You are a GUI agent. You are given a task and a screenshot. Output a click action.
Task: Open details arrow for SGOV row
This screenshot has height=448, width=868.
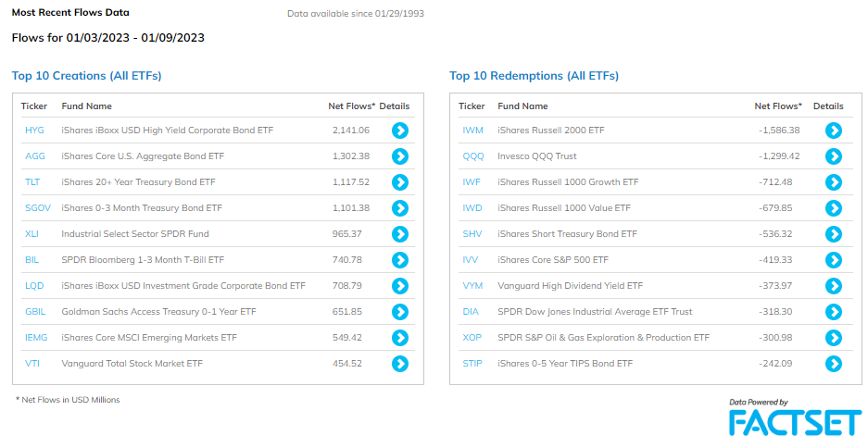point(400,208)
